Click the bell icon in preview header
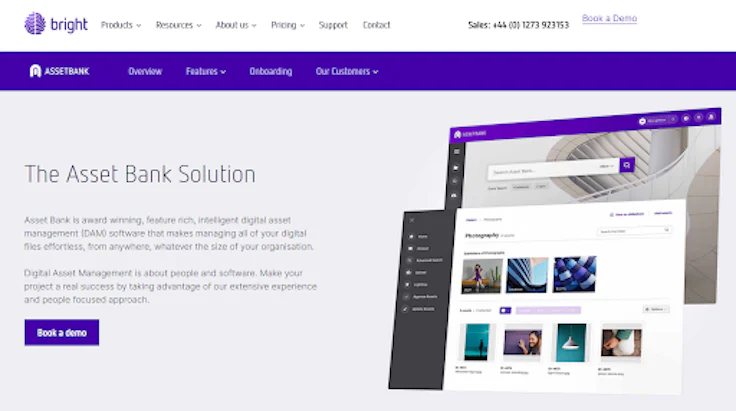The width and height of the screenshot is (736, 411). 711,117
